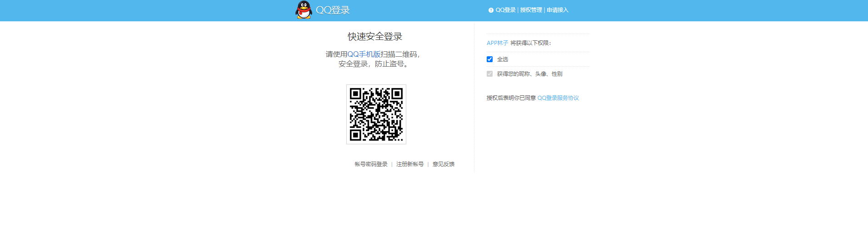Toggle the 全选 checkbox

pyautogui.click(x=489, y=59)
